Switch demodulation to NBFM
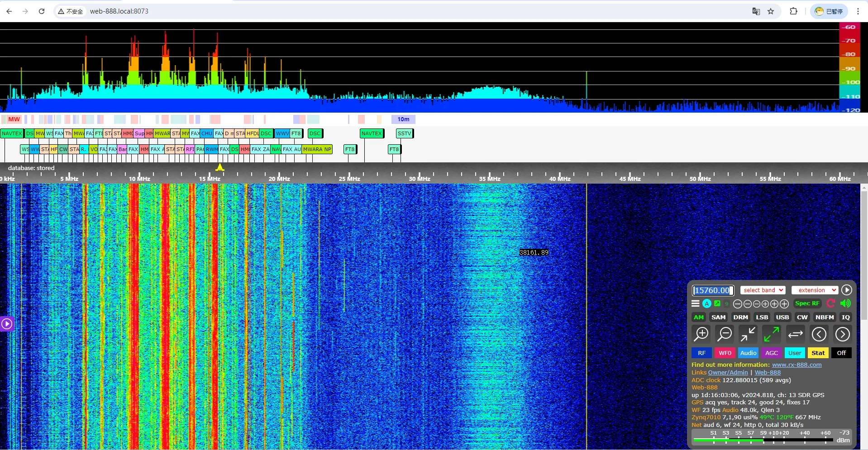The height and width of the screenshot is (450, 868). click(825, 317)
